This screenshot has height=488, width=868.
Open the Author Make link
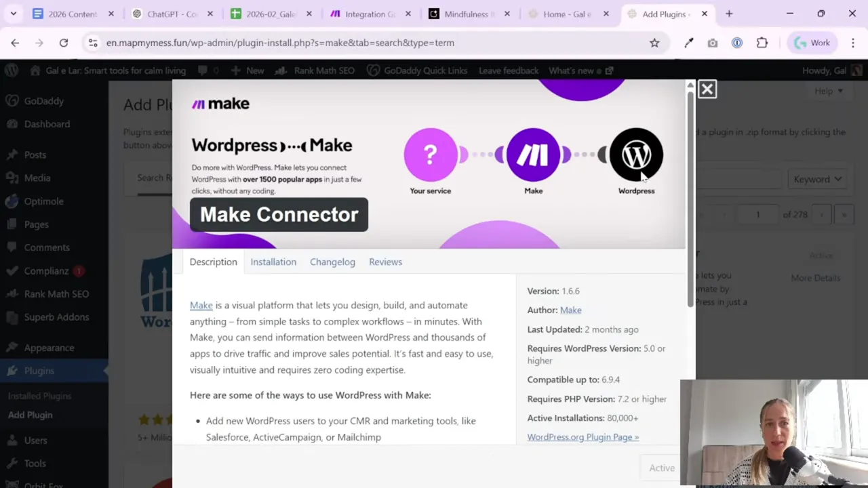click(x=570, y=310)
